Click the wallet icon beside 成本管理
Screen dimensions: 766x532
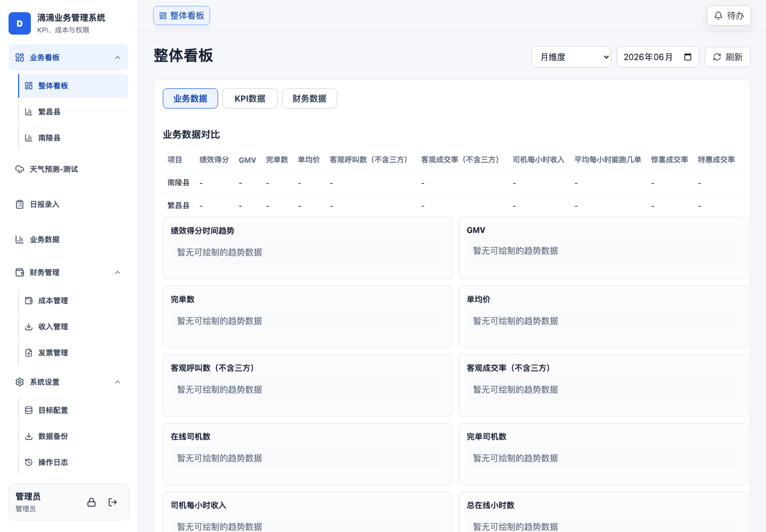click(x=29, y=301)
